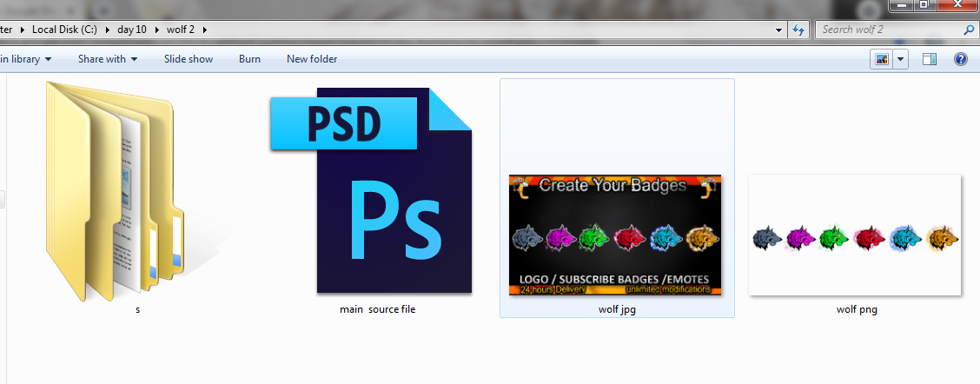Click the file name label wolf png
980x384 pixels.
pyautogui.click(x=857, y=309)
